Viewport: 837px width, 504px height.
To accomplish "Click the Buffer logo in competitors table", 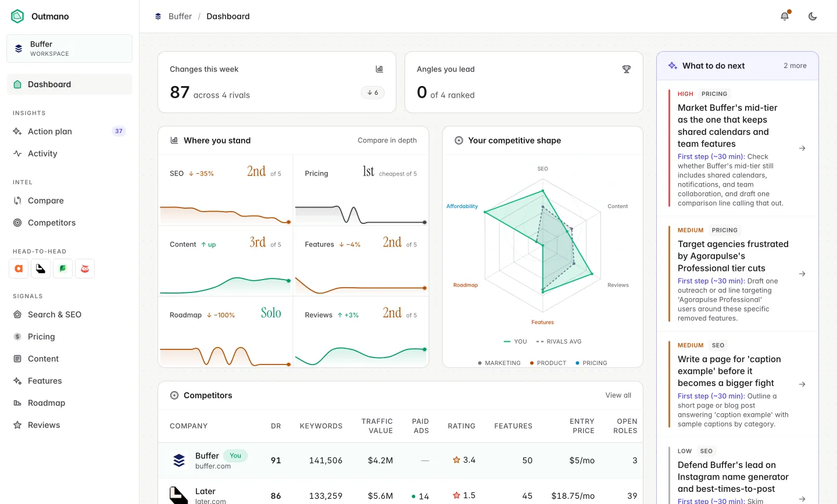I will pos(179,460).
